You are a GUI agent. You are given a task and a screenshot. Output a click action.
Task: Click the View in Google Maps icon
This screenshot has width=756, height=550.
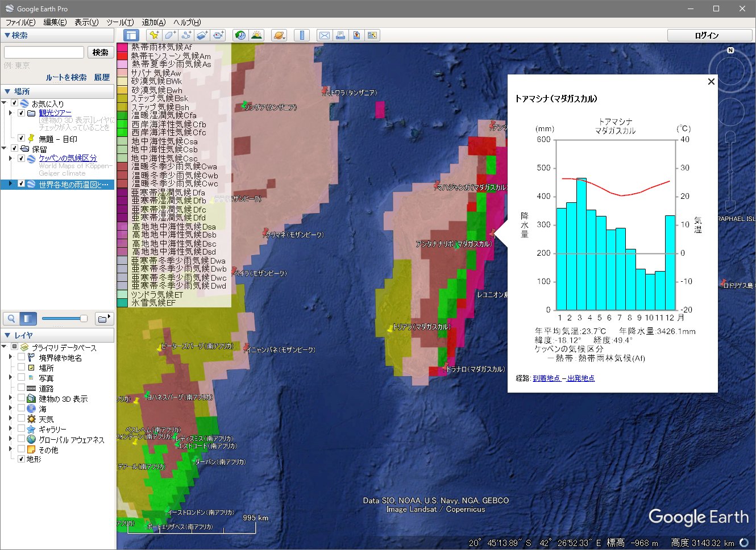pos(372,35)
